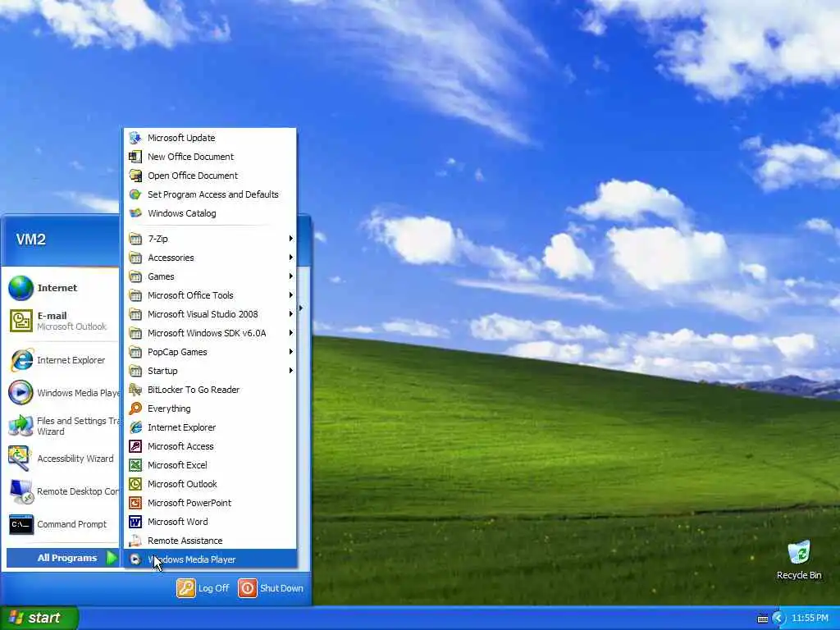This screenshot has width=840, height=630.
Task: Click the "Windows Catalog" label
Action: (181, 213)
